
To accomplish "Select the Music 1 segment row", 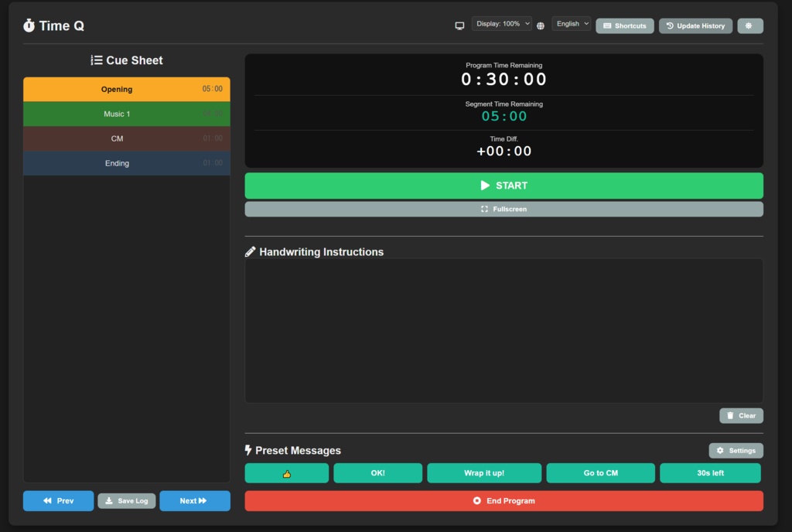I will pyautogui.click(x=127, y=114).
